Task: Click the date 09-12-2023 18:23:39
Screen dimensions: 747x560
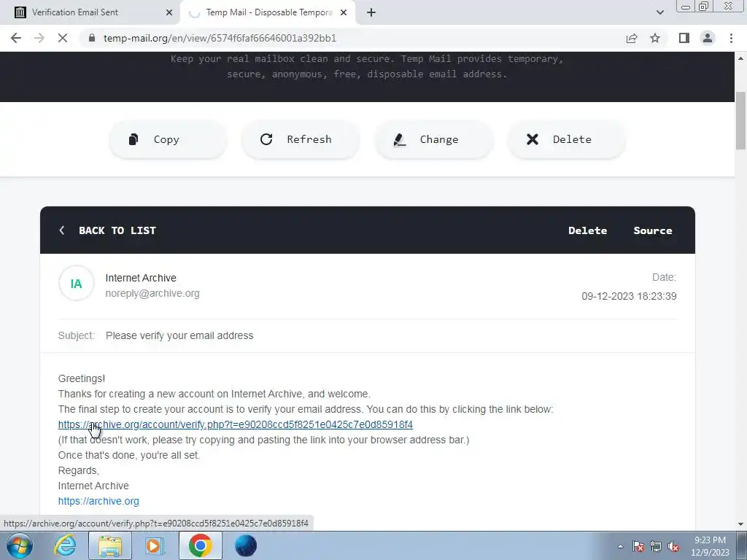Action: [629, 296]
